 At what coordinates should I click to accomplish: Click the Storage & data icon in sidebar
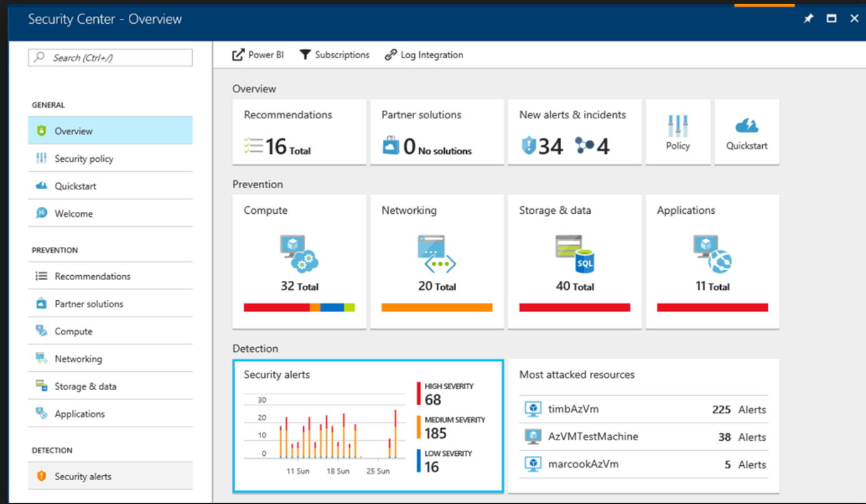tap(42, 386)
